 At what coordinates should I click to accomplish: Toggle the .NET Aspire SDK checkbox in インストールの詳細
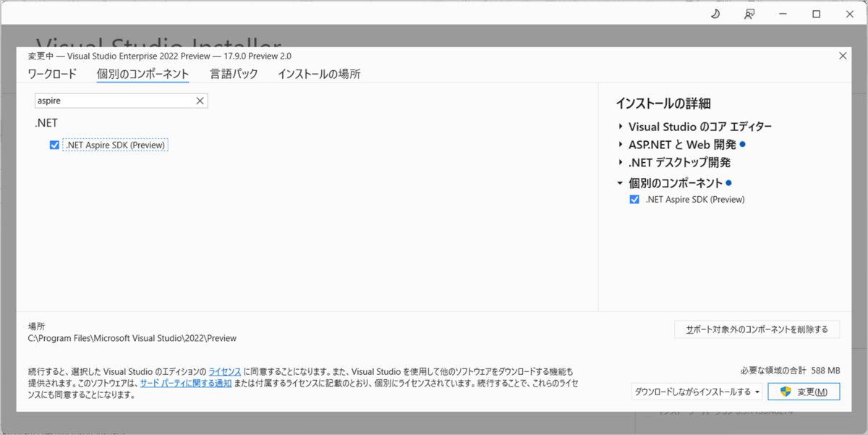[634, 199]
